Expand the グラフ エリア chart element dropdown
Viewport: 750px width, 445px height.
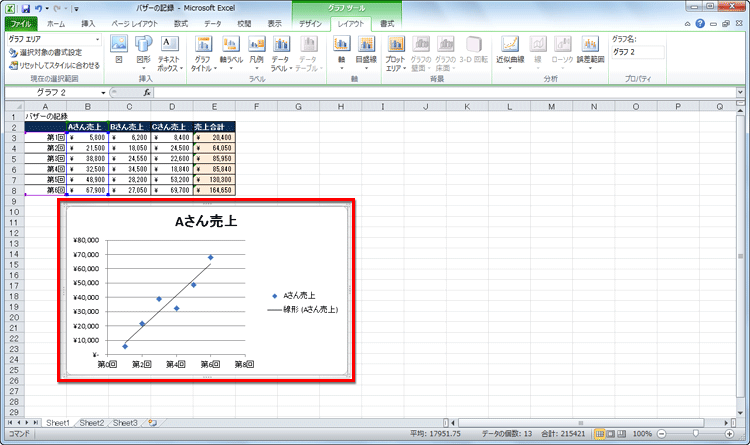click(98, 39)
